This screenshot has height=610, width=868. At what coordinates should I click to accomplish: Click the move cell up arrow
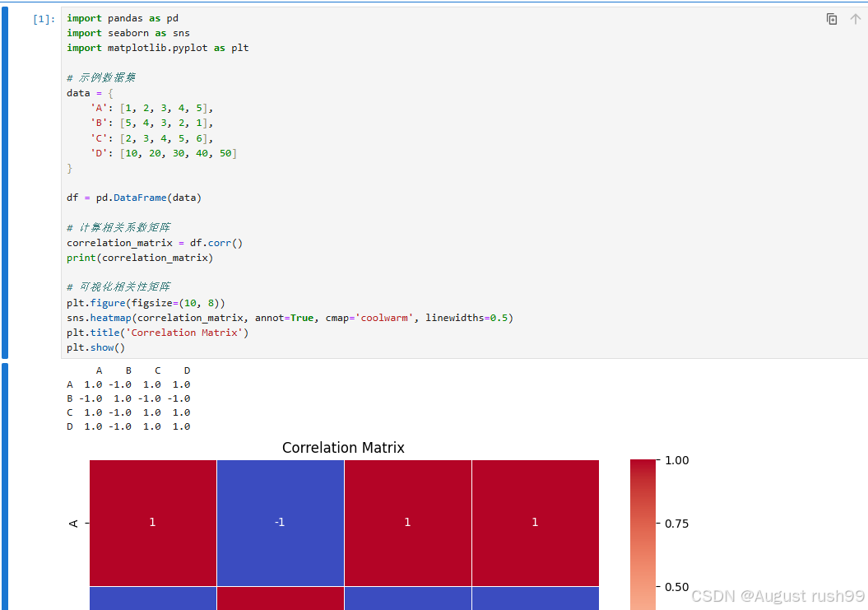(856, 20)
